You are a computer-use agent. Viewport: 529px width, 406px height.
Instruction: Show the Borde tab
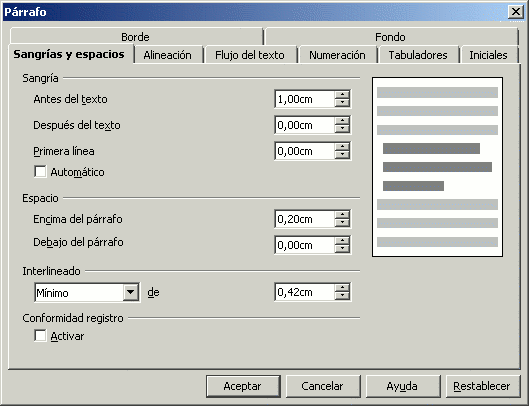coord(136,36)
